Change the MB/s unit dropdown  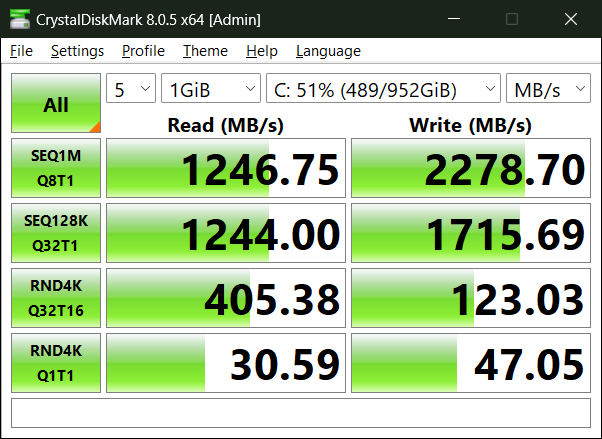point(548,89)
